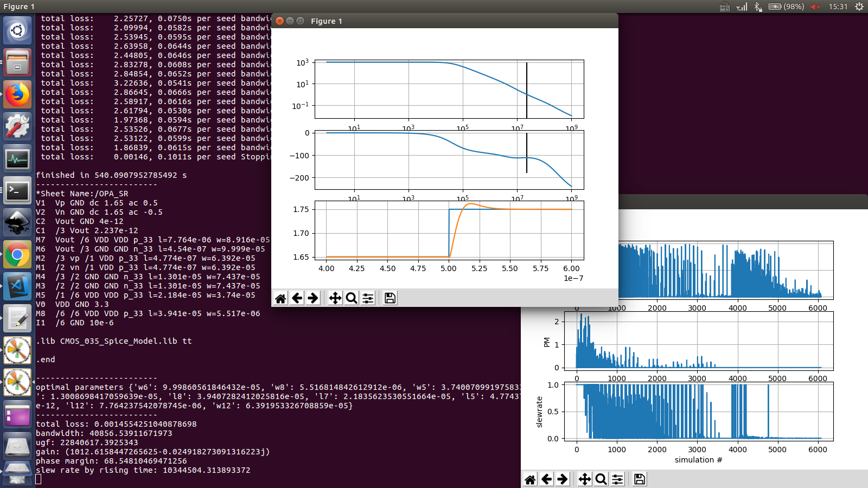Open Visual Studio Code from launcher

[17, 286]
